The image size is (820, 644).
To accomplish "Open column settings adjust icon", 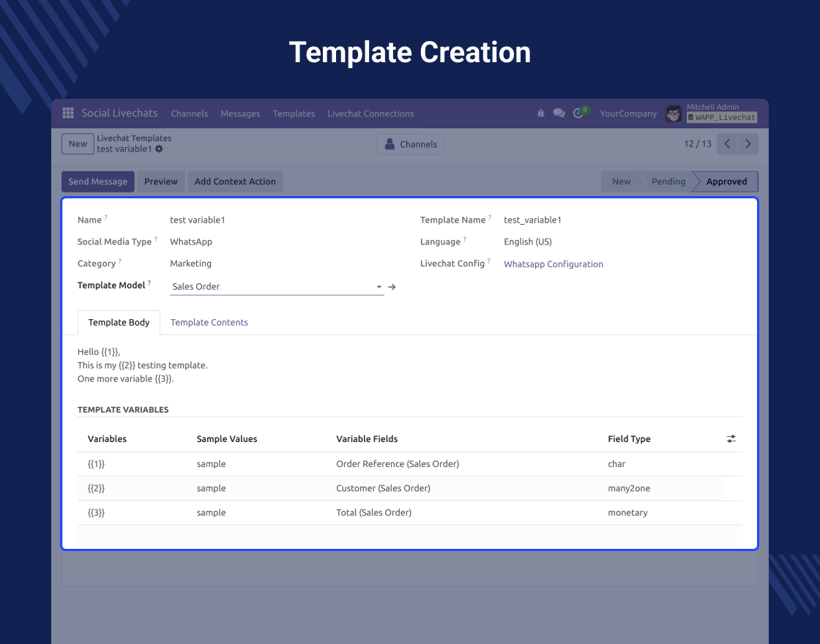I will pyautogui.click(x=731, y=439).
